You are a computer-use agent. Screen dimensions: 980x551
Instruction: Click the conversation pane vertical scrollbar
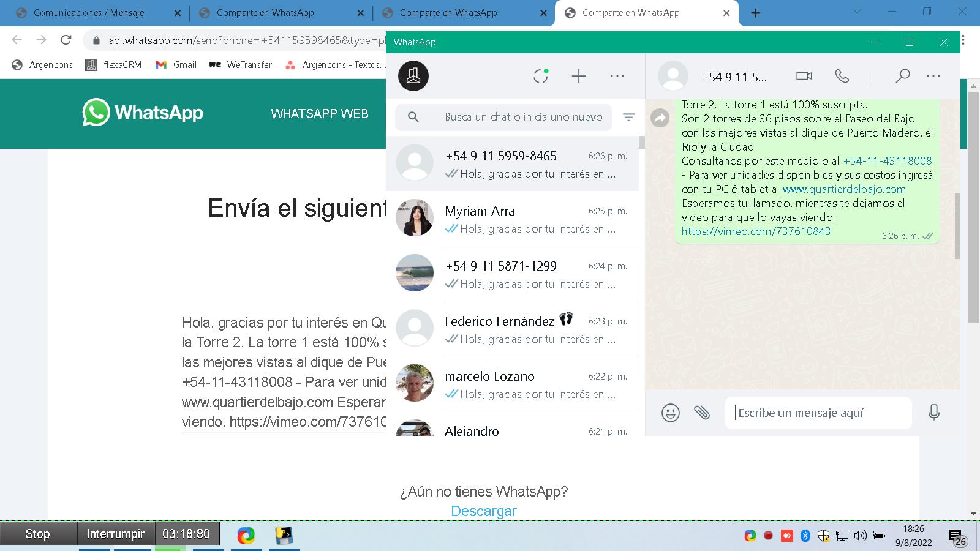click(x=957, y=227)
